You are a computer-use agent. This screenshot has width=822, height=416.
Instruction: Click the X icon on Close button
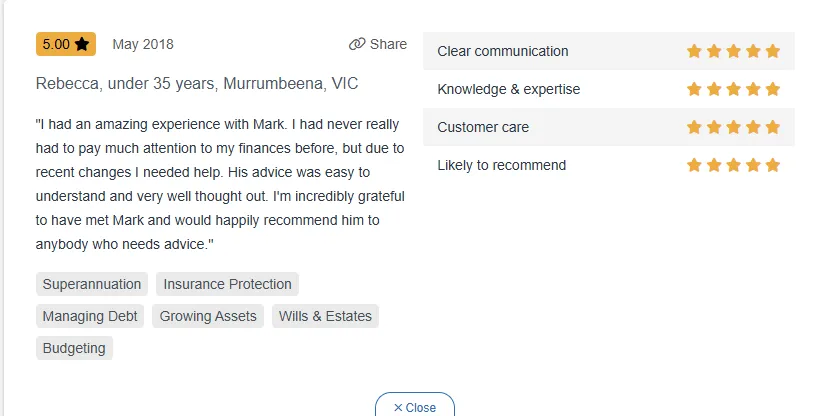point(398,408)
